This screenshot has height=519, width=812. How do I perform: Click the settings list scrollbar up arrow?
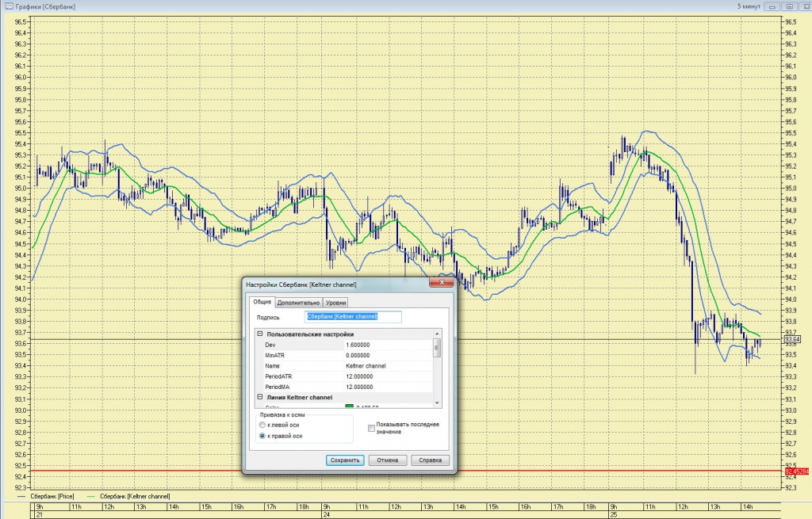437,334
